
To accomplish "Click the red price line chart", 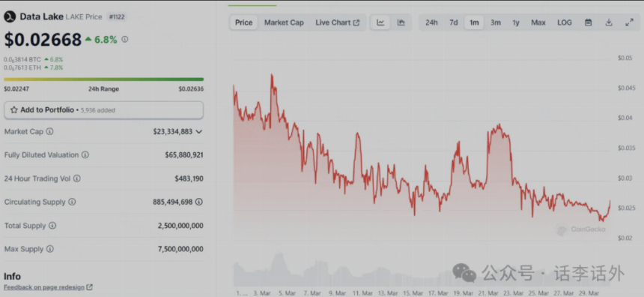I will 422,148.
